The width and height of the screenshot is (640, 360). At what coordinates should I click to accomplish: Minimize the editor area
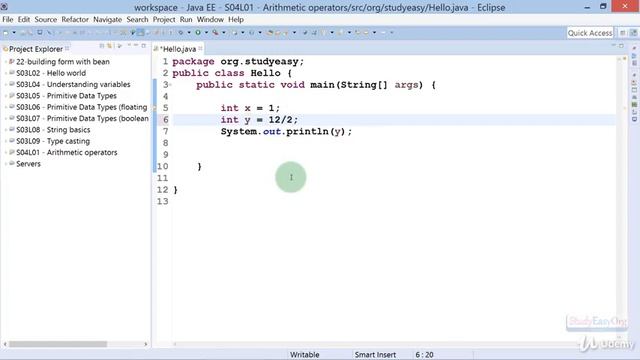(613, 45)
